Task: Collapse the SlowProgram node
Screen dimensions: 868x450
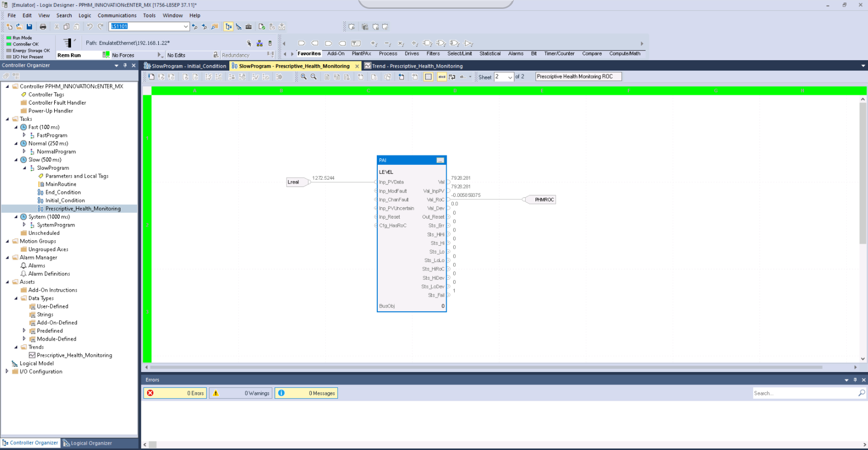Action: coord(24,168)
